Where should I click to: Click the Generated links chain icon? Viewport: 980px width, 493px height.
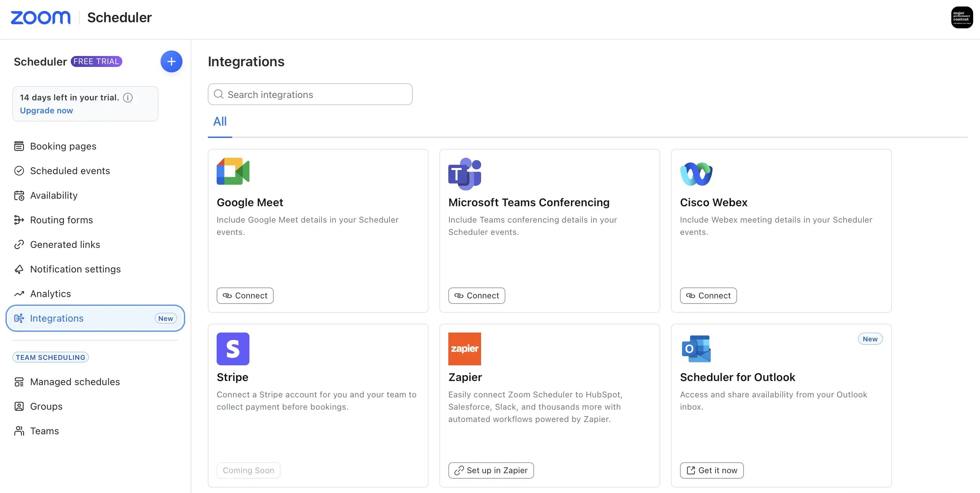tap(19, 244)
